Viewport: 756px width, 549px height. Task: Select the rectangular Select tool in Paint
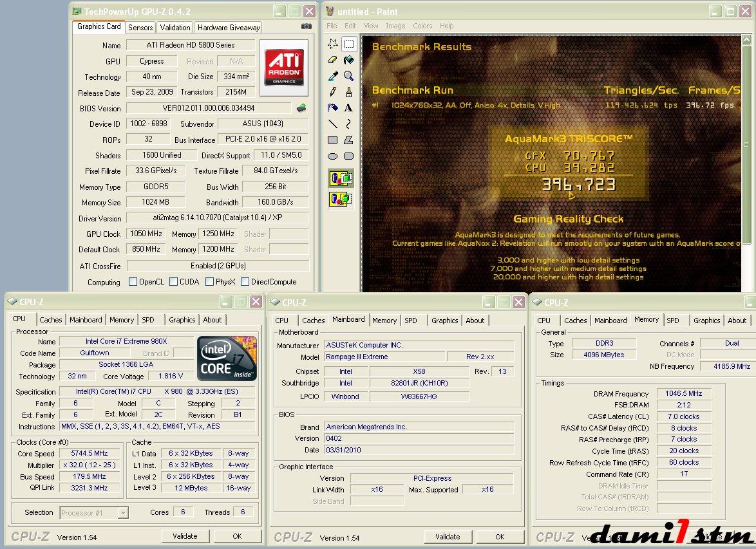(349, 44)
